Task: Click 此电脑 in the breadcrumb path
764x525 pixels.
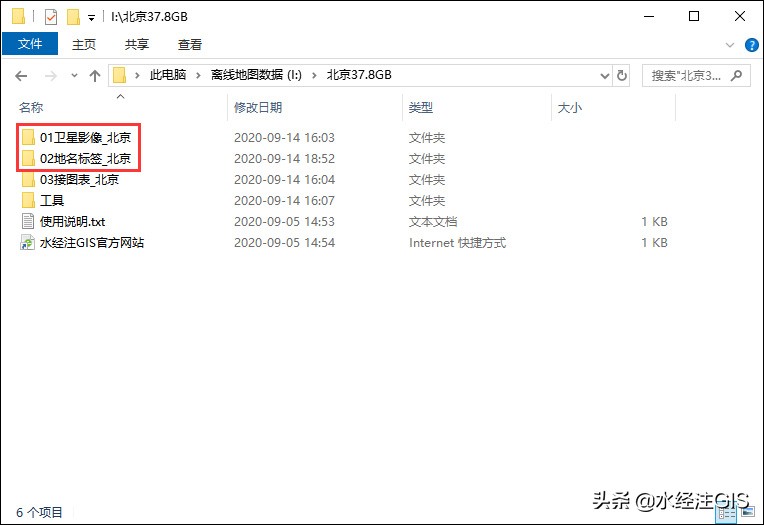Action: [168, 75]
